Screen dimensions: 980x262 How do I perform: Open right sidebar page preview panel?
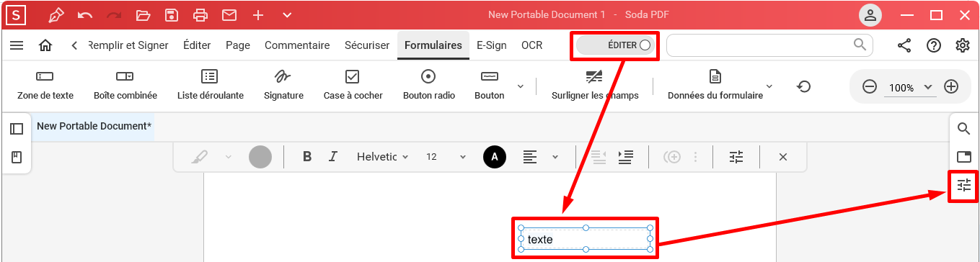[x=963, y=157]
